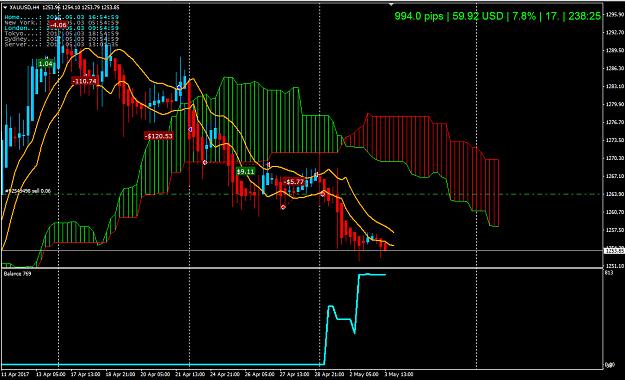Viewport: 625px width, 380px height.
Task: Click the -$5.77 trade label
Action: pos(295,181)
